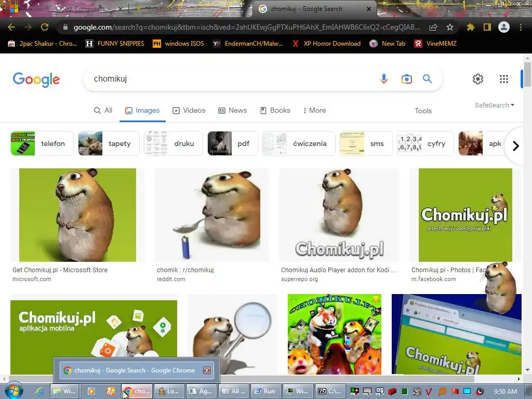Close the taskbar thumbnail preview

(207, 370)
